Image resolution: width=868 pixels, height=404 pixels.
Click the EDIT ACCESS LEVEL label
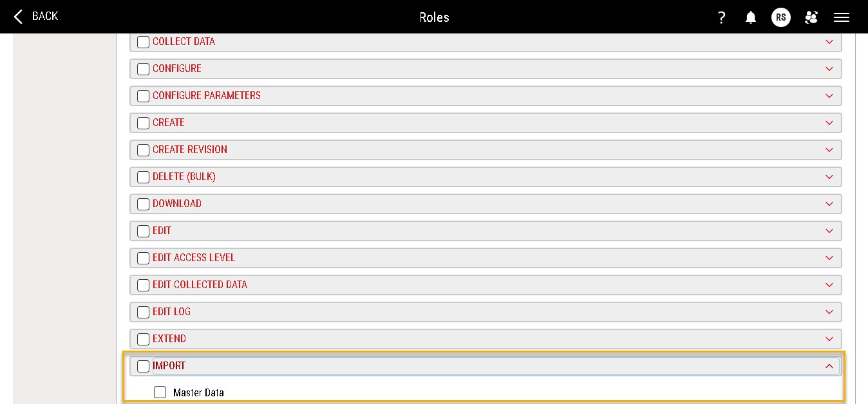(194, 258)
